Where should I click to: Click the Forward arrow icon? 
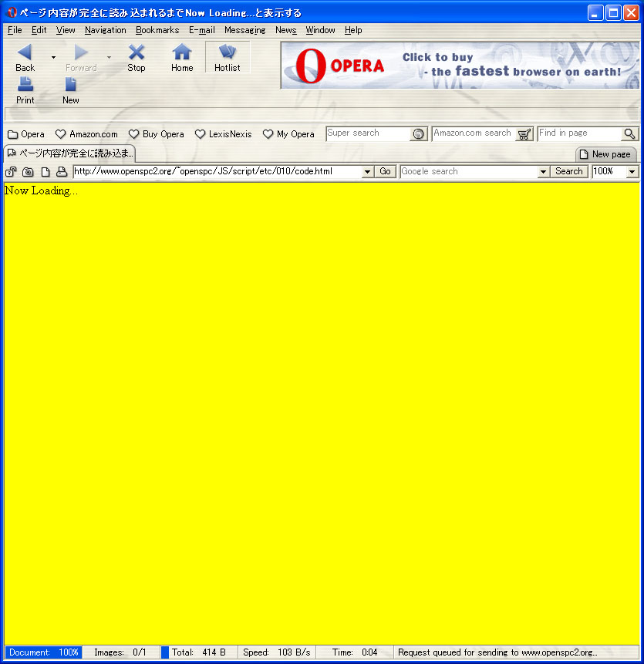(x=80, y=52)
